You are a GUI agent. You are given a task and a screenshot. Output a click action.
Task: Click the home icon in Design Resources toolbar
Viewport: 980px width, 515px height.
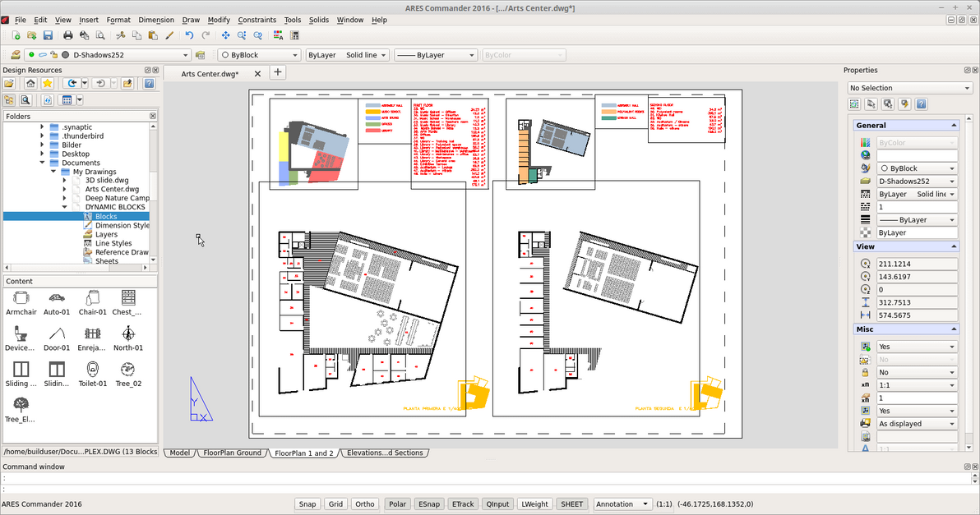(x=29, y=82)
